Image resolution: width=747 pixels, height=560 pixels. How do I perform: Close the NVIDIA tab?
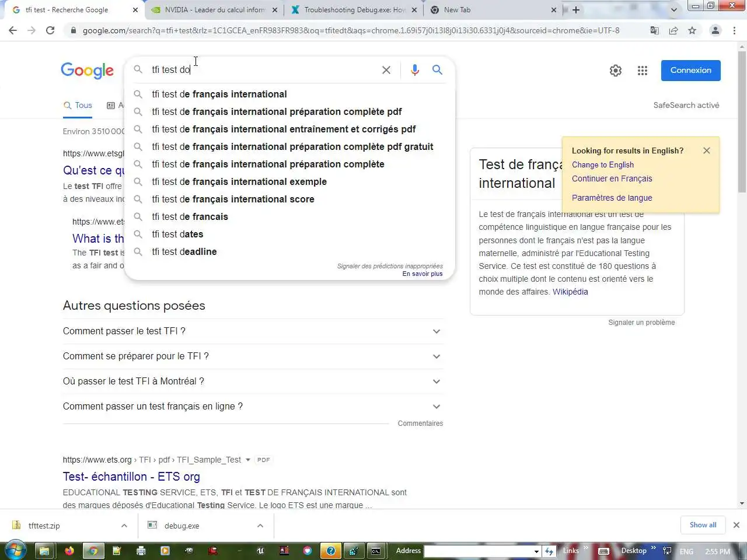[x=275, y=10]
